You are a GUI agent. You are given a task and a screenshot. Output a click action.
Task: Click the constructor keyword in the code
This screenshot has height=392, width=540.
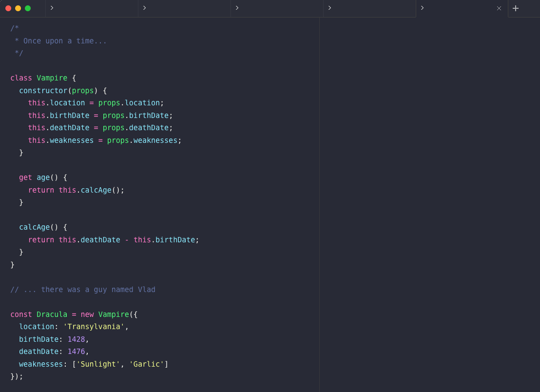point(43,90)
